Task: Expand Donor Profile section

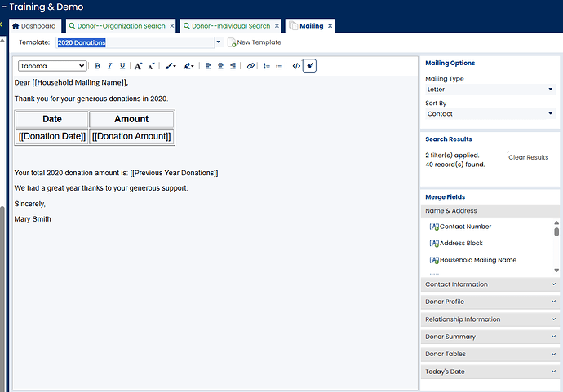Action: pyautogui.click(x=490, y=302)
